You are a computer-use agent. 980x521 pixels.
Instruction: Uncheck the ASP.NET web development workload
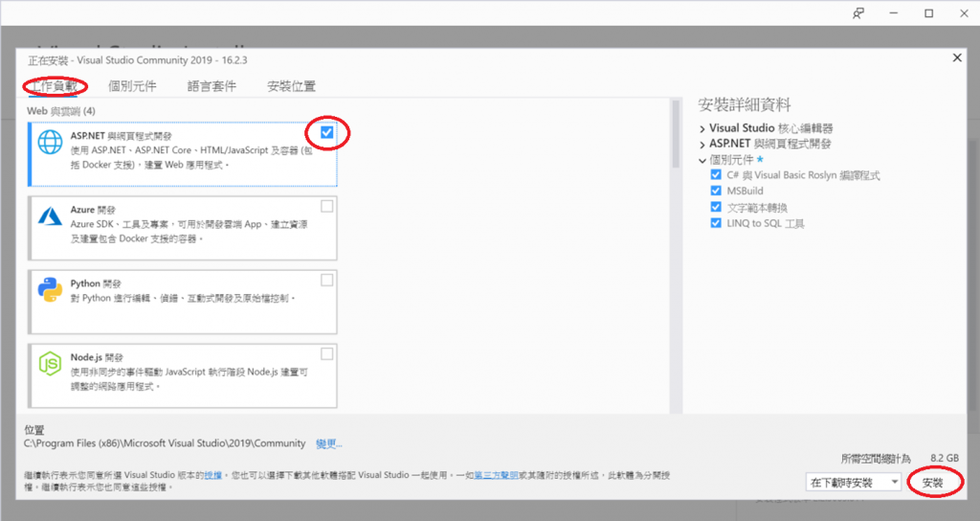pos(327,132)
